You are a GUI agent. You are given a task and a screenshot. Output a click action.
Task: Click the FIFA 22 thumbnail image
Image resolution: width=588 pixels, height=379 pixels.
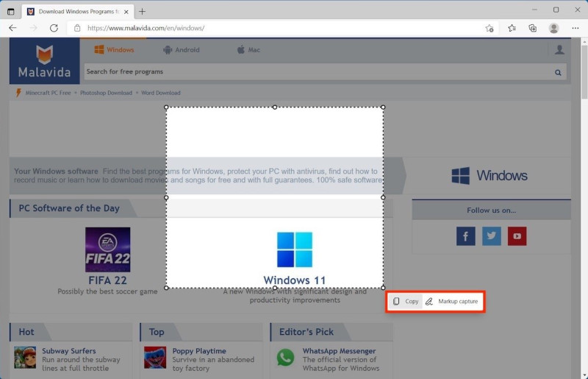(x=107, y=249)
